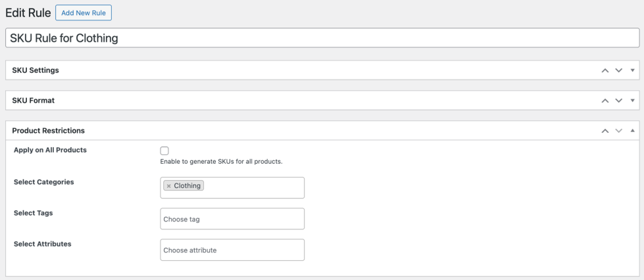Open the Choose attribute dropdown
644x280 pixels.
[232, 250]
